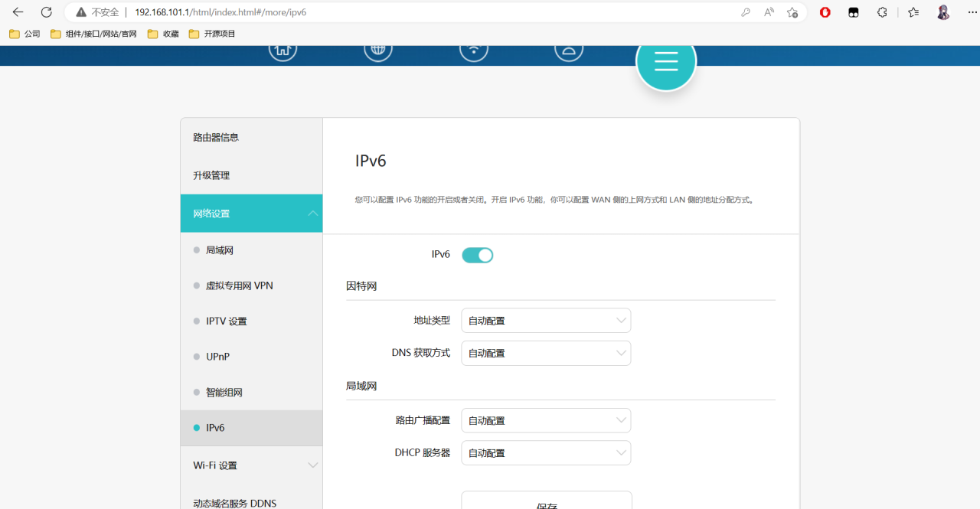
Task: Click the browser profile avatar icon
Action: tap(942, 12)
